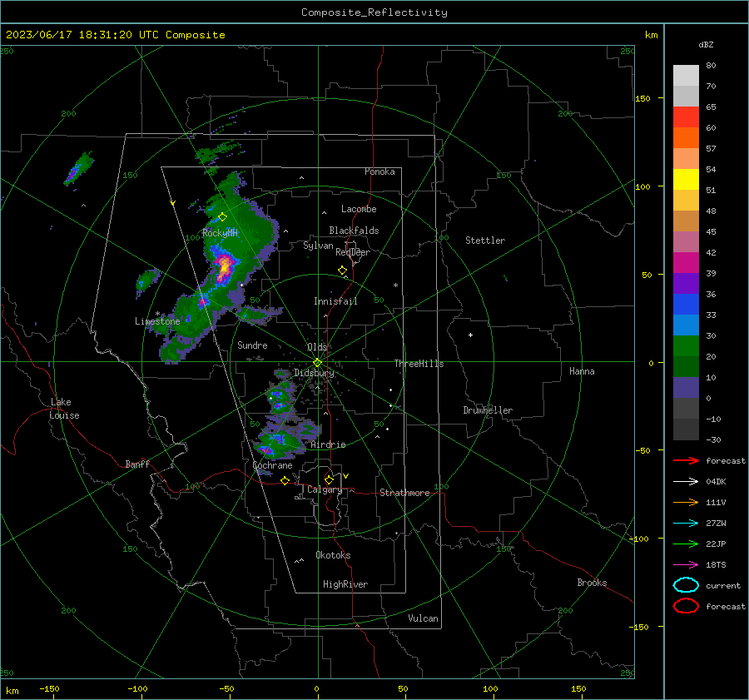Click the intense storm core southeast of RockyMH
749x700 pixels.
click(224, 267)
